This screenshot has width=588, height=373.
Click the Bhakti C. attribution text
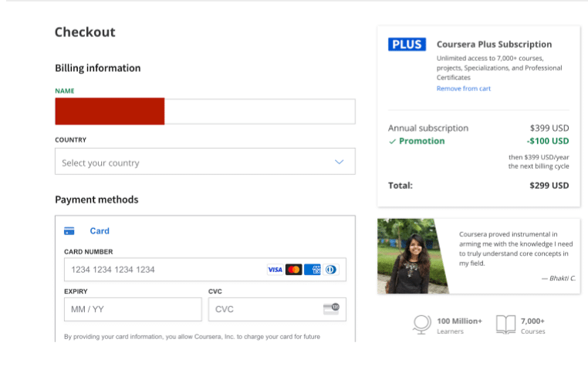coord(559,278)
